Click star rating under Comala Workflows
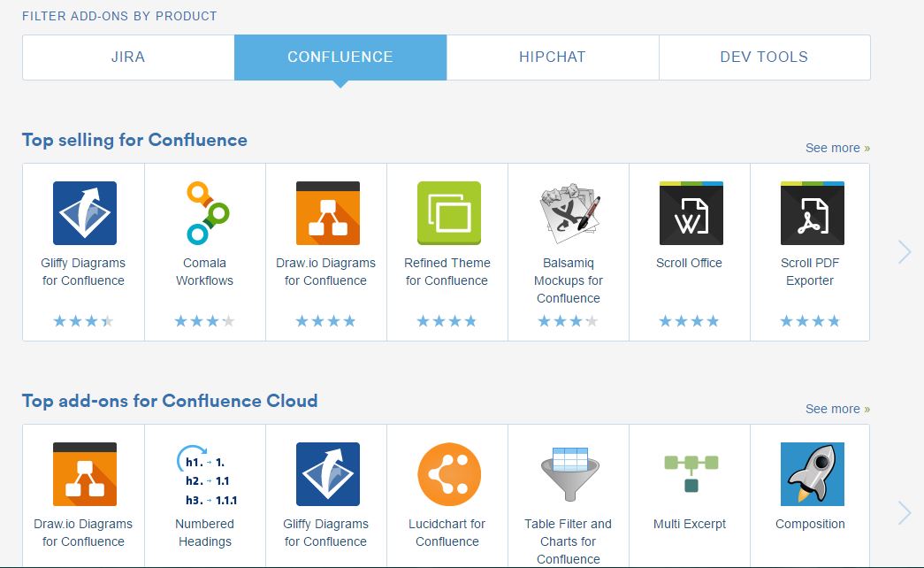 click(204, 321)
